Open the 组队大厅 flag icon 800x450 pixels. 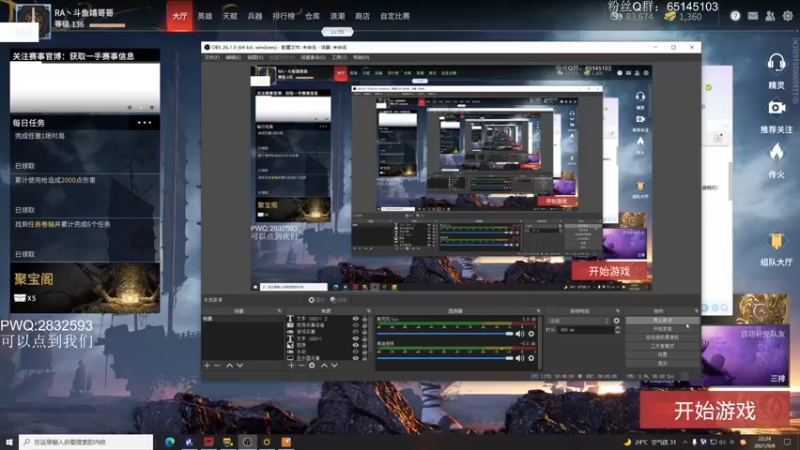(x=776, y=241)
